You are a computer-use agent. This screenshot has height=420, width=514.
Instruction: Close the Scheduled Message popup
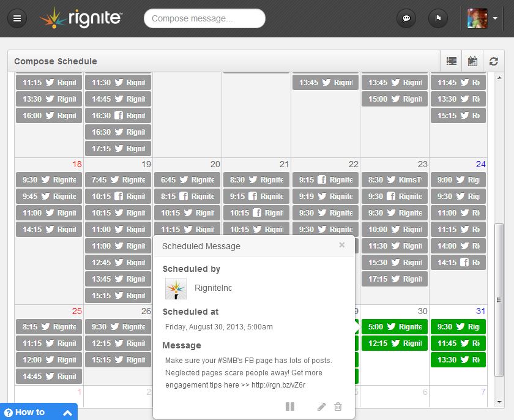[x=342, y=245]
